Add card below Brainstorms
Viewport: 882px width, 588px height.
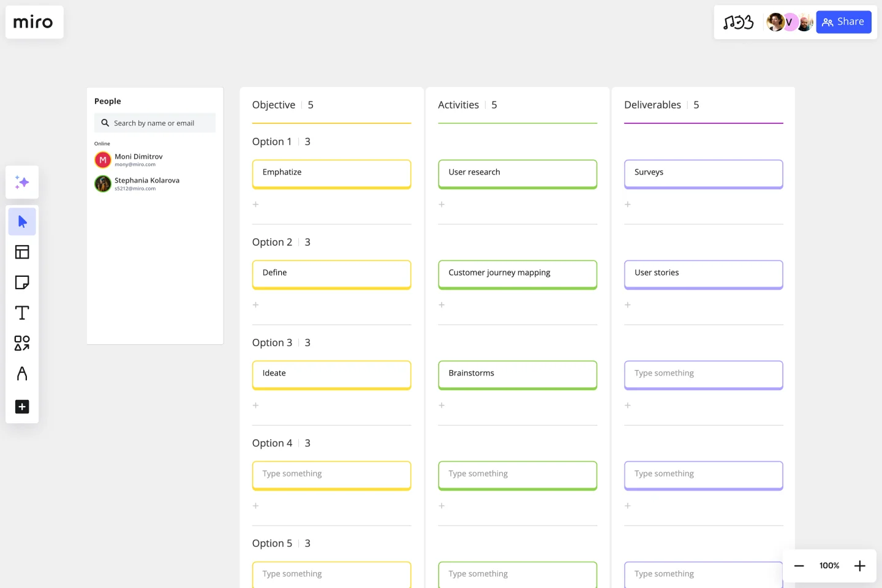[x=442, y=405]
